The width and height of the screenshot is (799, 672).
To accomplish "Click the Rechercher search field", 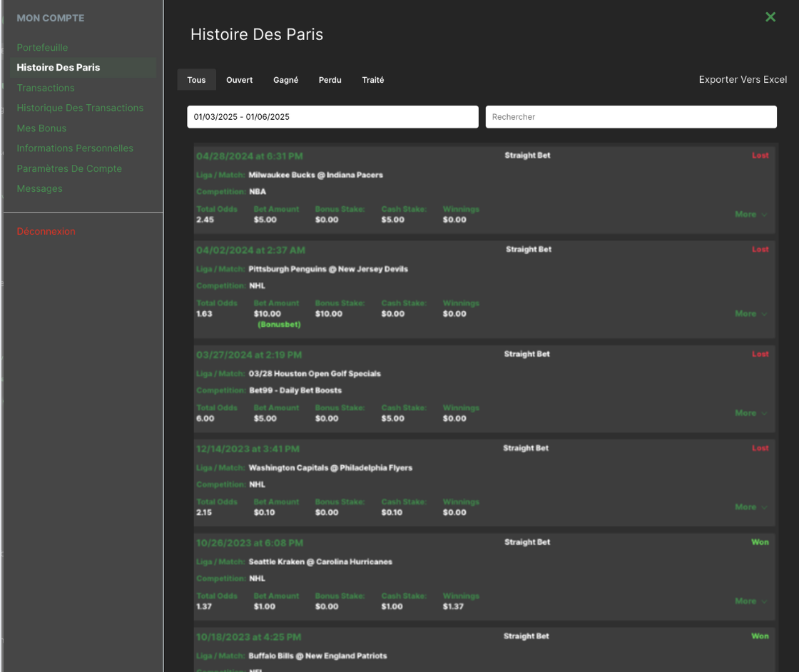I will [x=631, y=117].
